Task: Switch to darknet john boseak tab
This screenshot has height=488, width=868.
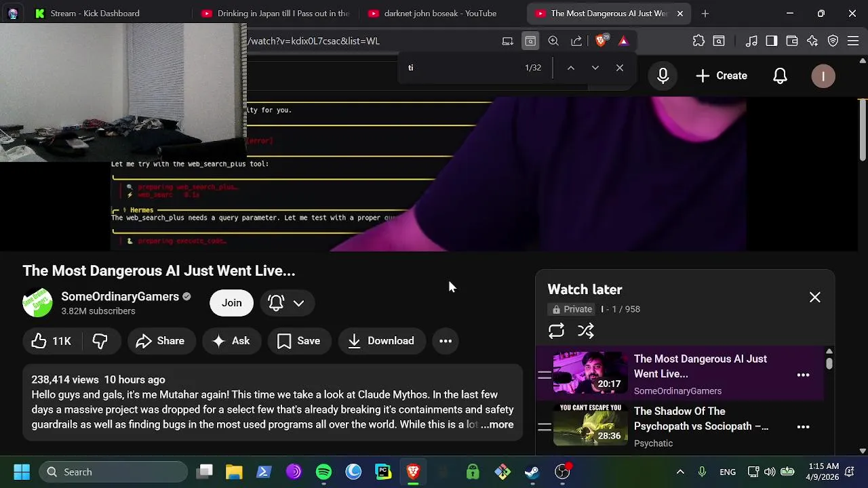Action: pos(442,13)
